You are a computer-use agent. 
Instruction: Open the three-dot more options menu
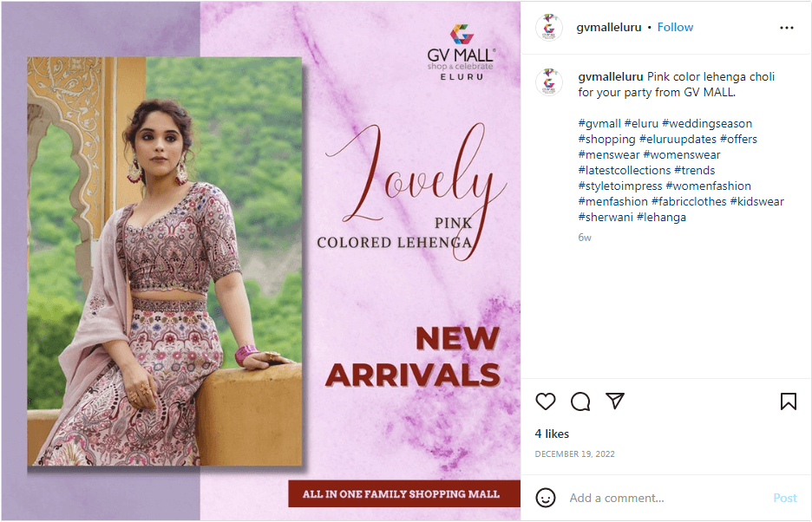(x=787, y=28)
